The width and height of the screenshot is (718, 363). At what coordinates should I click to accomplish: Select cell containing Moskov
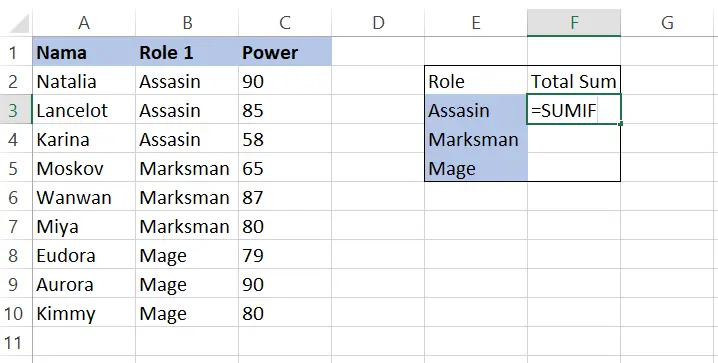[x=84, y=168]
